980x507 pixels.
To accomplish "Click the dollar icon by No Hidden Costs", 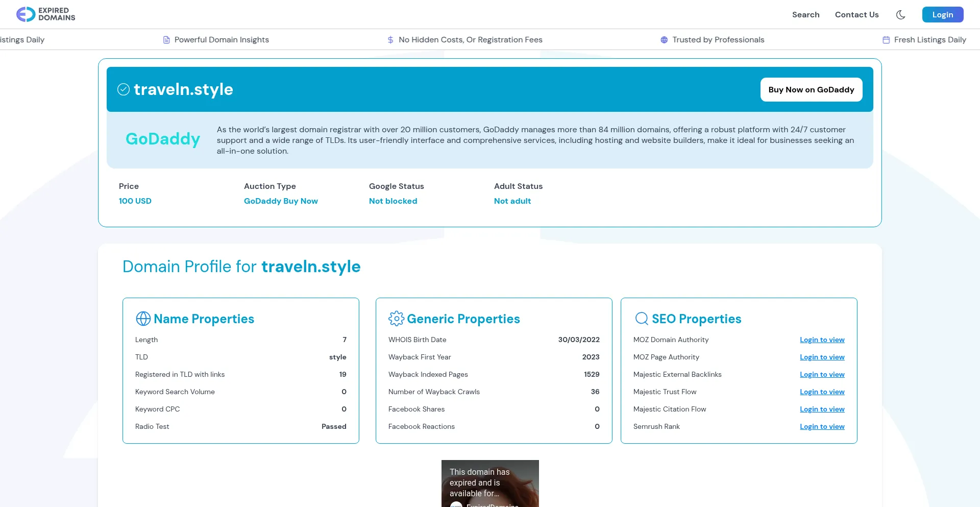I will coord(390,40).
